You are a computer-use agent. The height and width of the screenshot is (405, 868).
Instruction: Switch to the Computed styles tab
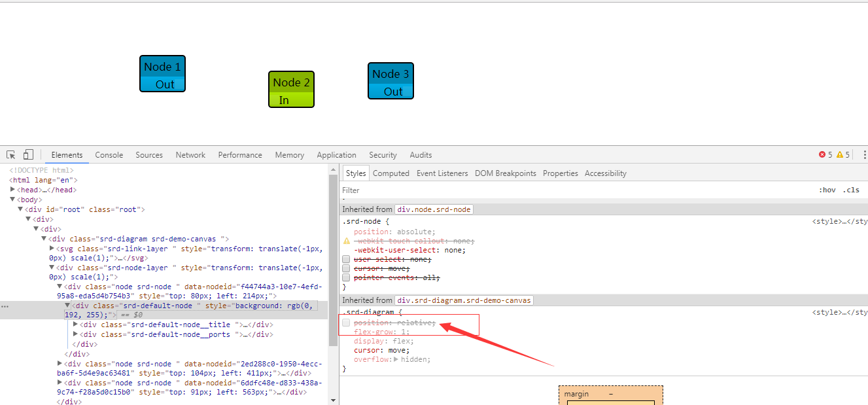(x=391, y=173)
